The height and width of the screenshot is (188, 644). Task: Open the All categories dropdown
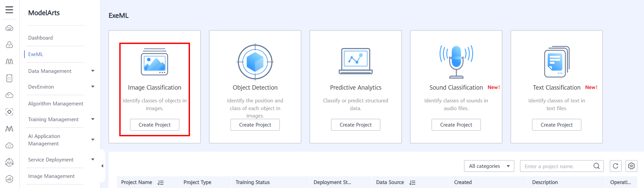(489, 166)
